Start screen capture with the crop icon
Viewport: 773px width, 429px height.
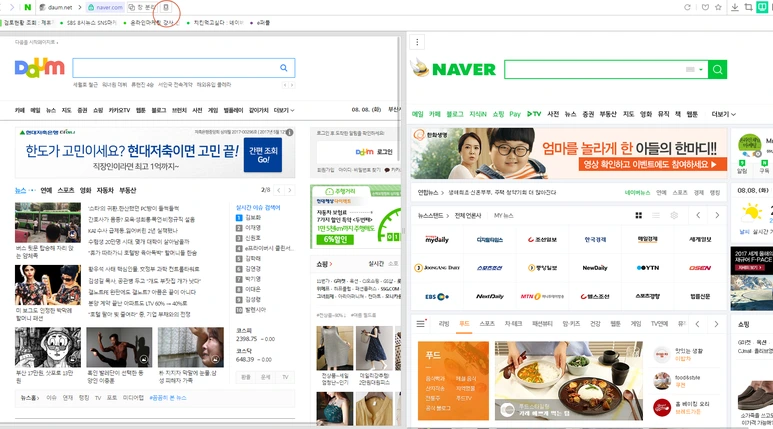[748, 7]
